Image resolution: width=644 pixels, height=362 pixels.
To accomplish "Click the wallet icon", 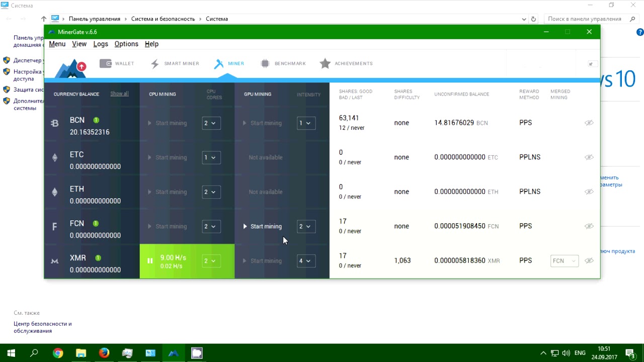I will coord(105,63).
